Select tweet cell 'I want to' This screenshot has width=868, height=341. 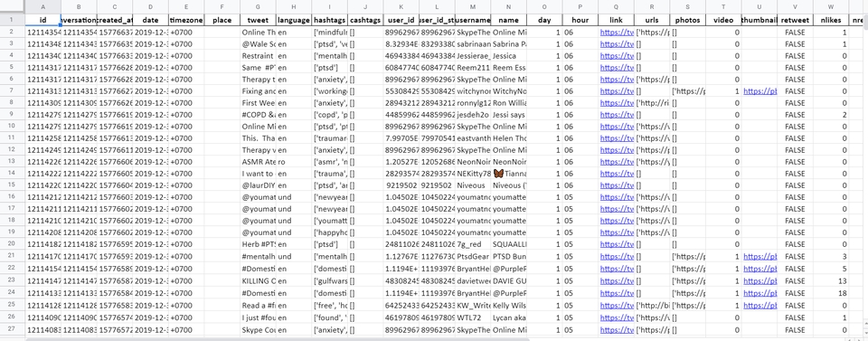coord(258,174)
